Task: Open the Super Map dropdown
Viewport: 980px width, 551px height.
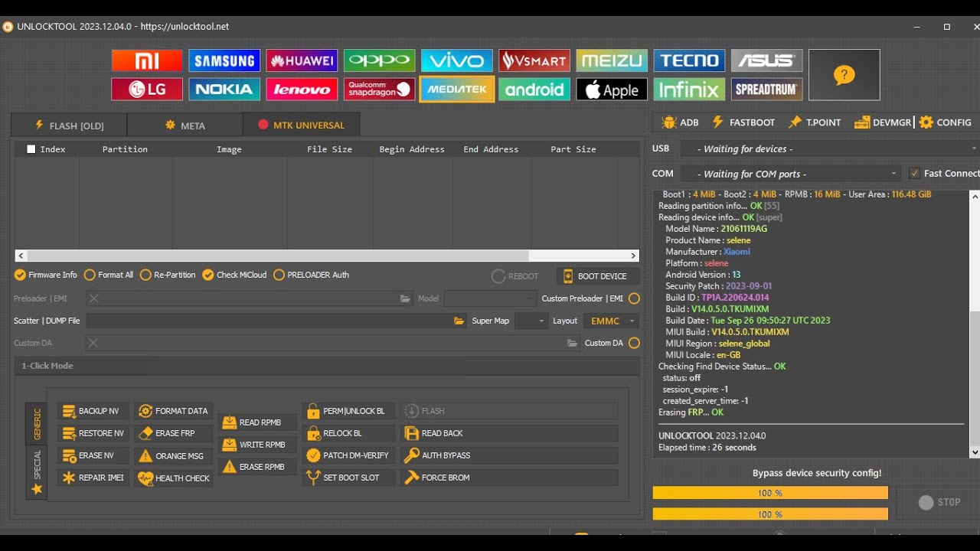Action: (x=531, y=321)
